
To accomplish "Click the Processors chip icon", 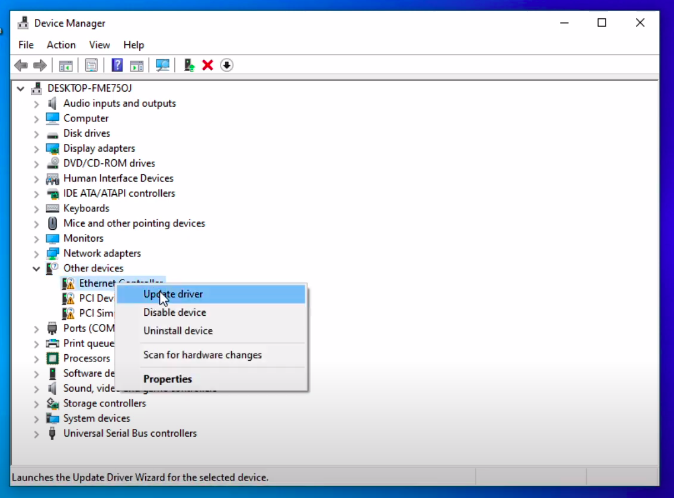I will 52,358.
